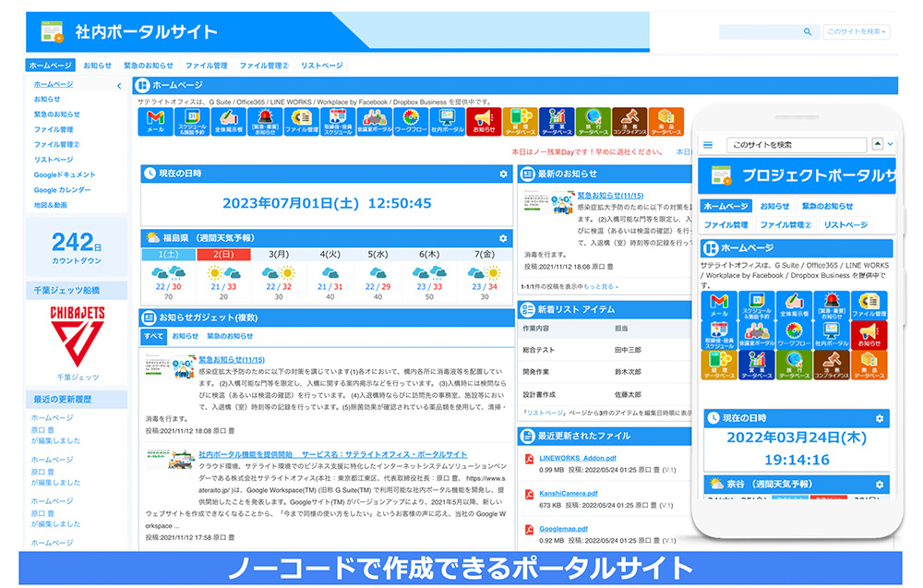Click the このサイトを検索 field in phone view

(797, 145)
